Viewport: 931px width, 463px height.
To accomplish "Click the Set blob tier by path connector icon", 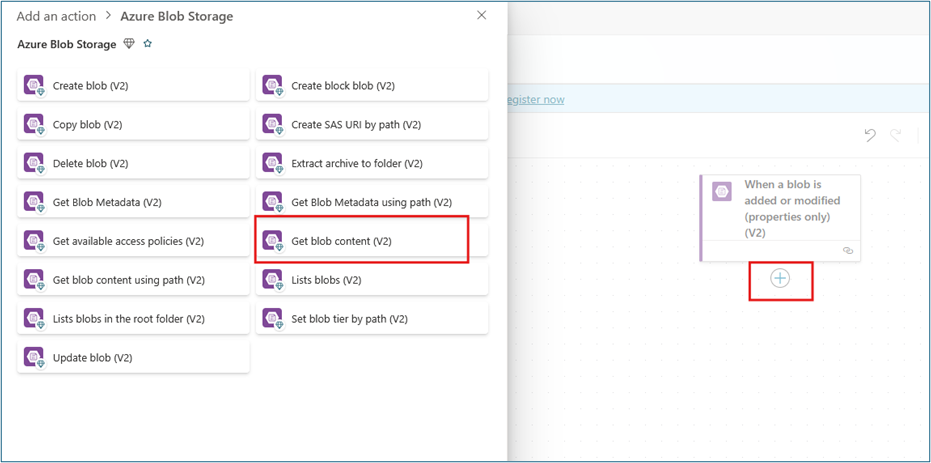I will (x=273, y=319).
